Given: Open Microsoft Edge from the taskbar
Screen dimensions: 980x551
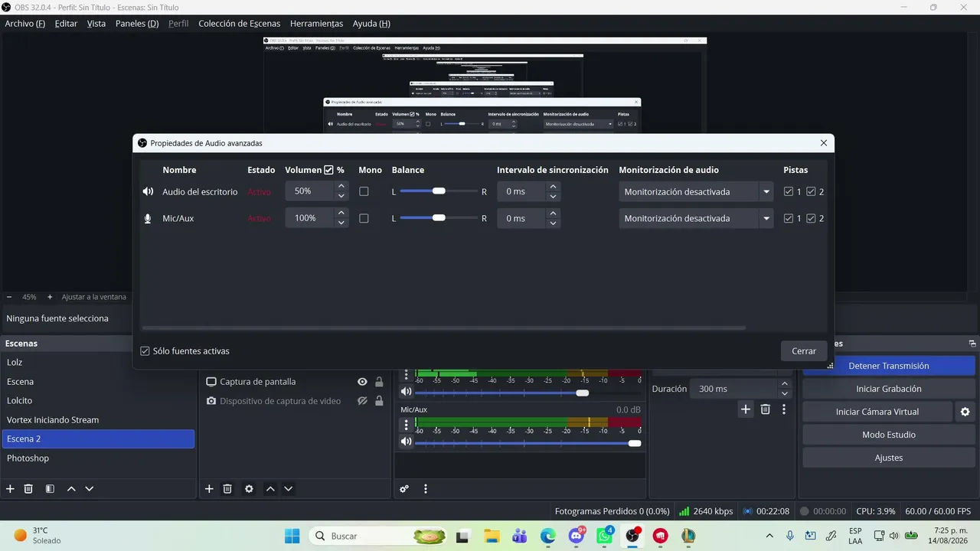Looking at the screenshot, I should pyautogui.click(x=548, y=536).
